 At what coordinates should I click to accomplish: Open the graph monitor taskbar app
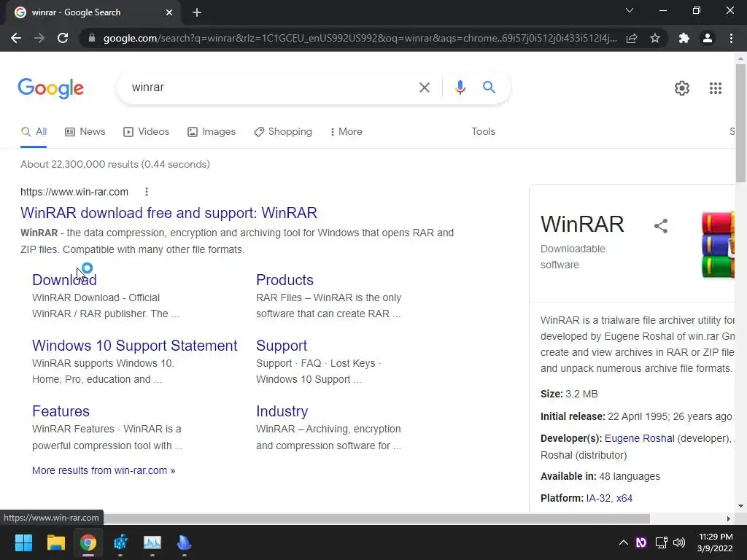152,542
